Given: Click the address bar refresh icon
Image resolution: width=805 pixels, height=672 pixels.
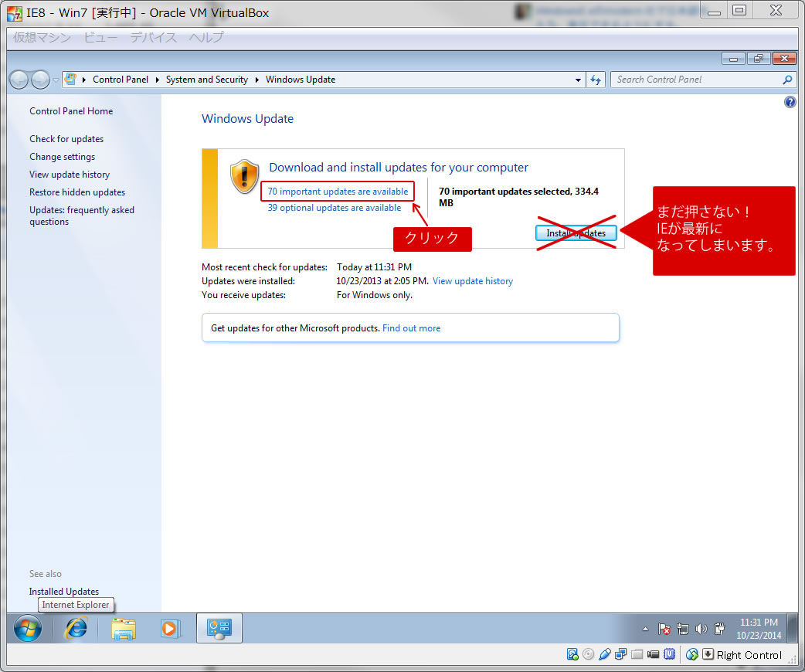Looking at the screenshot, I should pyautogui.click(x=596, y=80).
